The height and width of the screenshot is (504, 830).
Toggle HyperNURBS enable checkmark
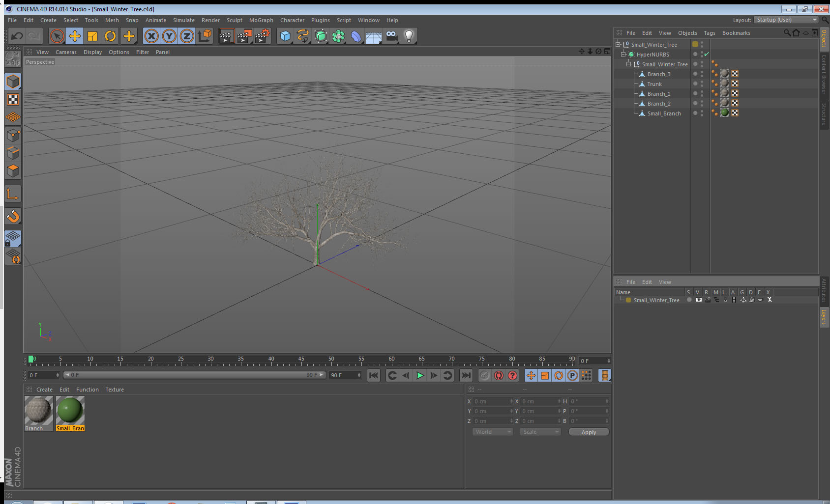pos(707,54)
